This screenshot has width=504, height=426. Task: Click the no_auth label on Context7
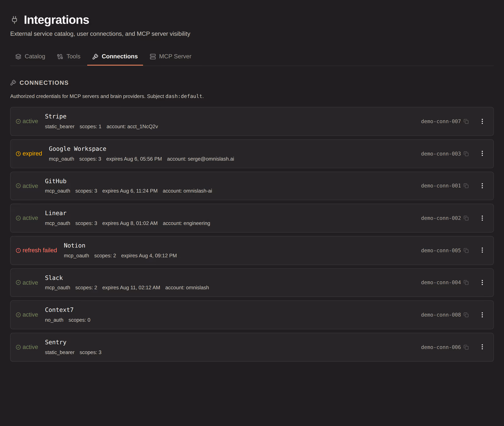(x=54, y=320)
